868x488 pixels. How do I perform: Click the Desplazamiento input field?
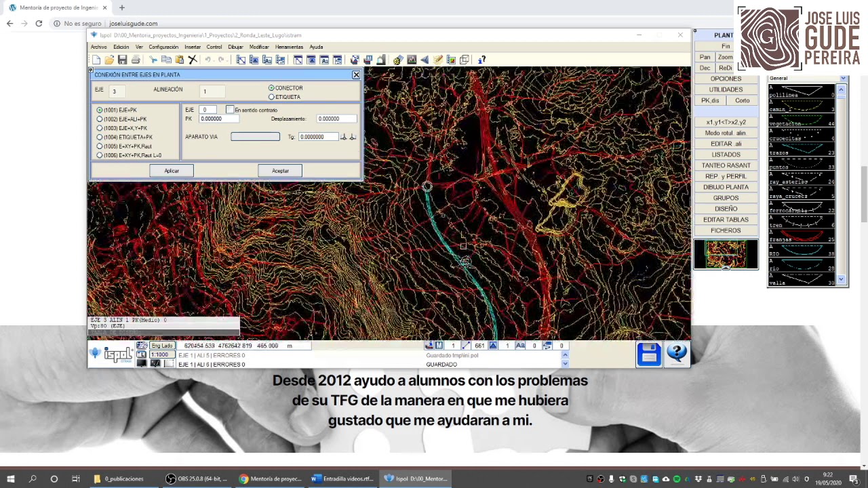(x=337, y=119)
